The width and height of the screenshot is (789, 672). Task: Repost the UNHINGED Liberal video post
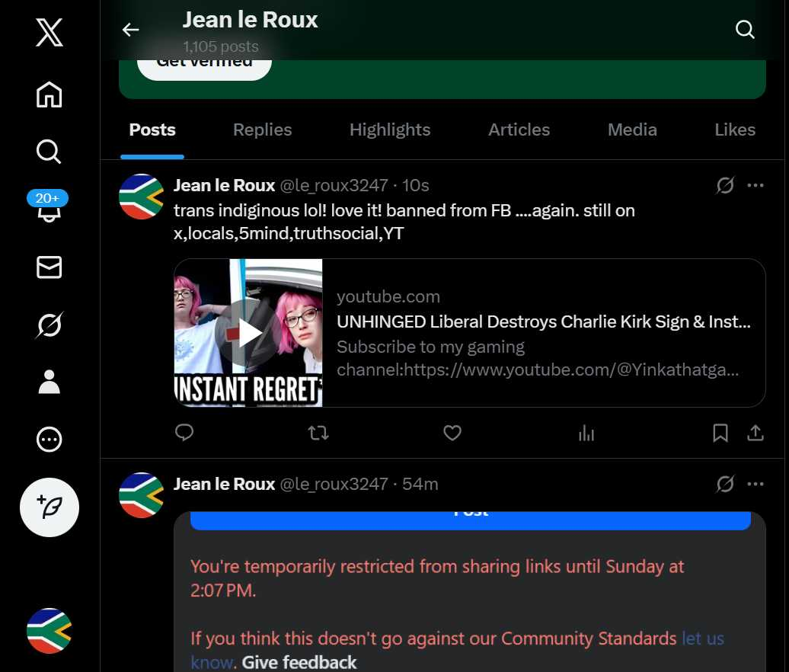tap(318, 434)
